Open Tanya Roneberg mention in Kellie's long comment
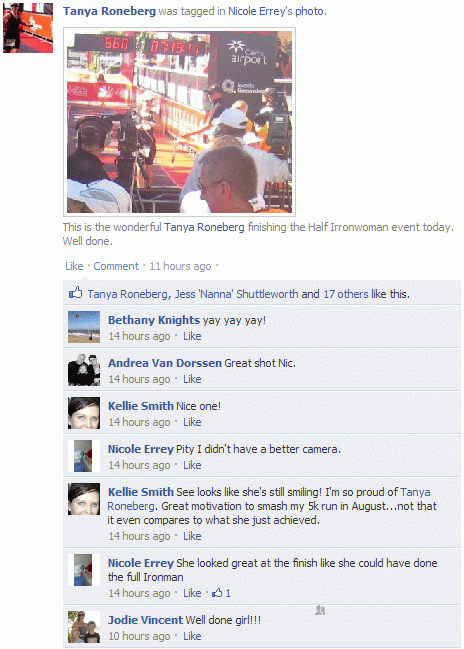 click(269, 499)
